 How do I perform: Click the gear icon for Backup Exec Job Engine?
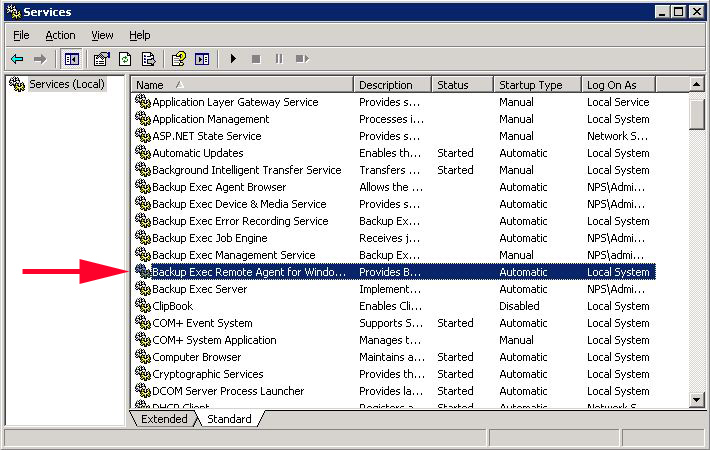143,238
